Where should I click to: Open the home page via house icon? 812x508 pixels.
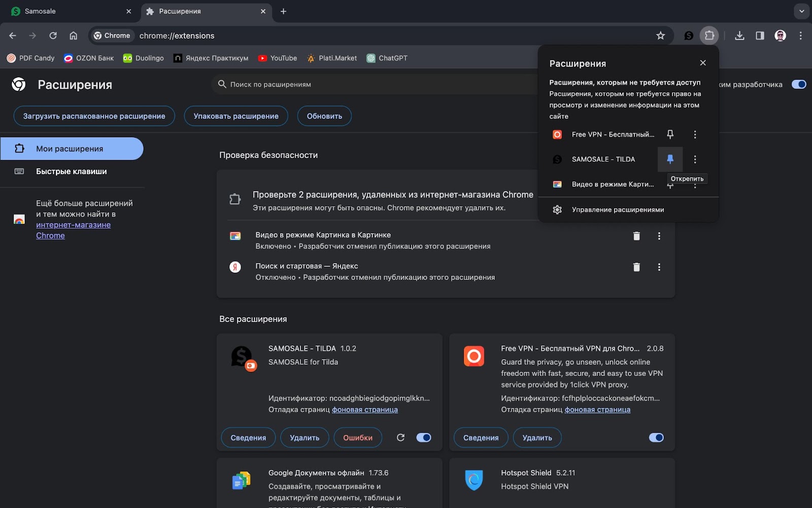(x=73, y=36)
